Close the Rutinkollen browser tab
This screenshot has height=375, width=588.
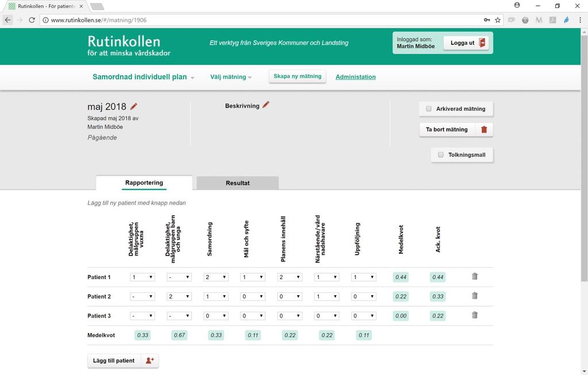pyautogui.click(x=81, y=6)
